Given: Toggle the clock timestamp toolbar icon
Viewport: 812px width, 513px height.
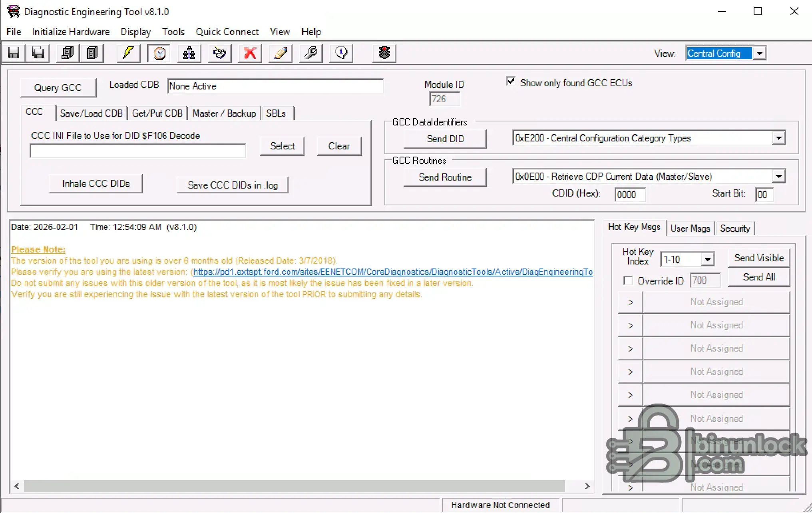Looking at the screenshot, I should [x=159, y=53].
